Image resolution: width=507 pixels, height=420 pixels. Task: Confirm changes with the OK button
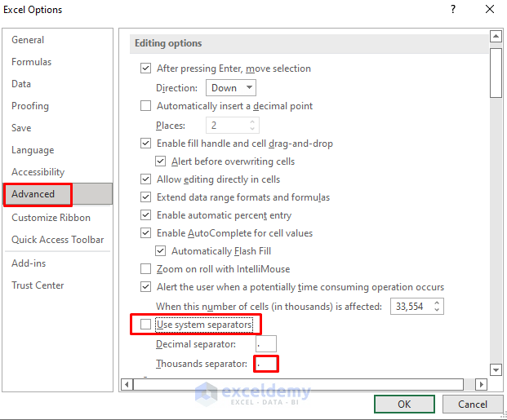click(x=404, y=405)
